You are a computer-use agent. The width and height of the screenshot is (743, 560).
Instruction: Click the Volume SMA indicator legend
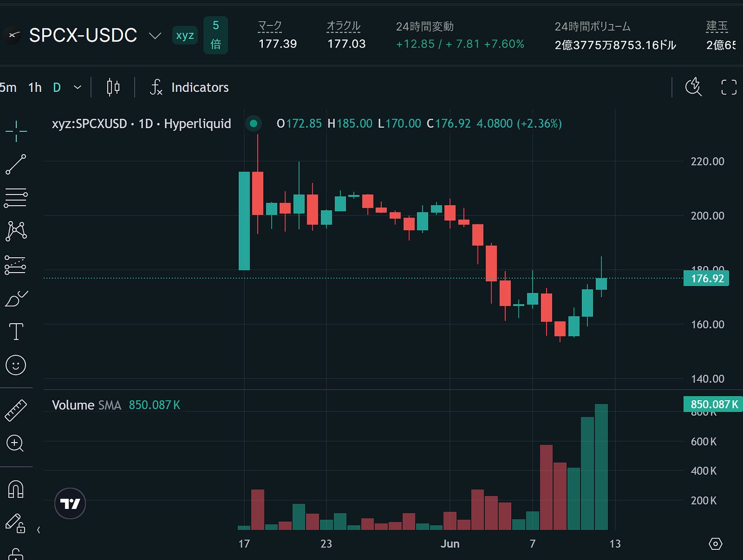(x=116, y=405)
